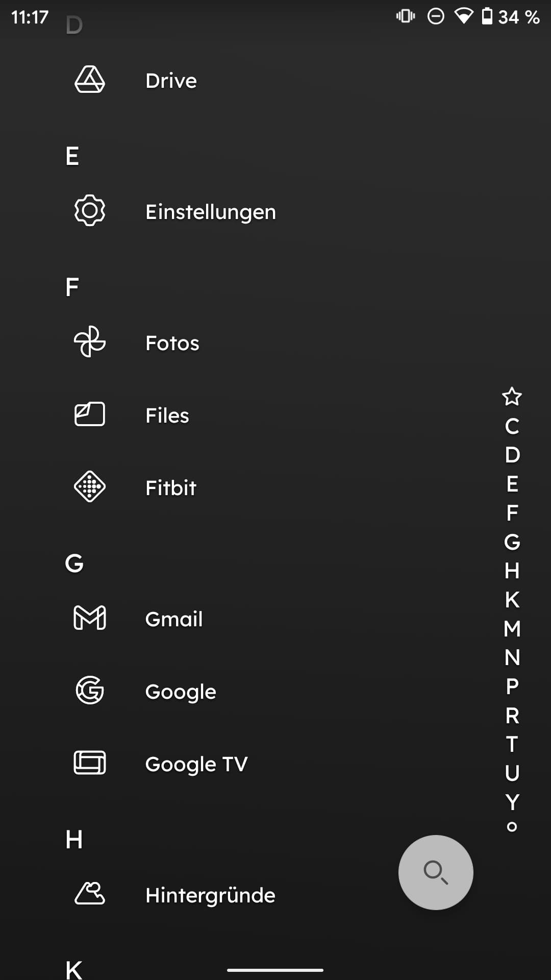Open the Hintergründe wallpaper icon
This screenshot has width=551, height=980.
tap(90, 894)
